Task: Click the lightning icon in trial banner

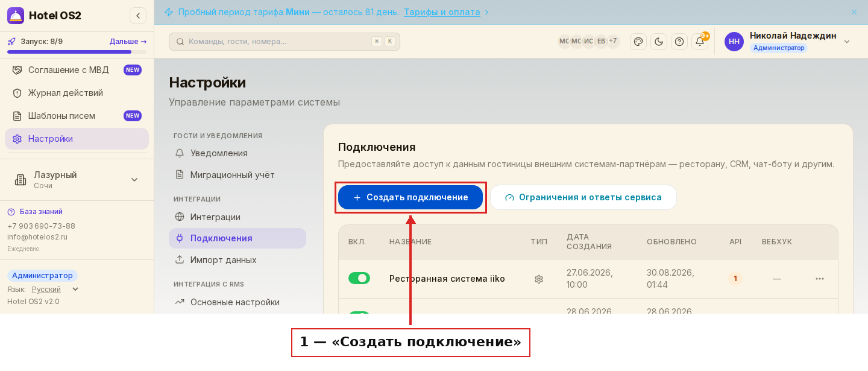Action: point(169,12)
